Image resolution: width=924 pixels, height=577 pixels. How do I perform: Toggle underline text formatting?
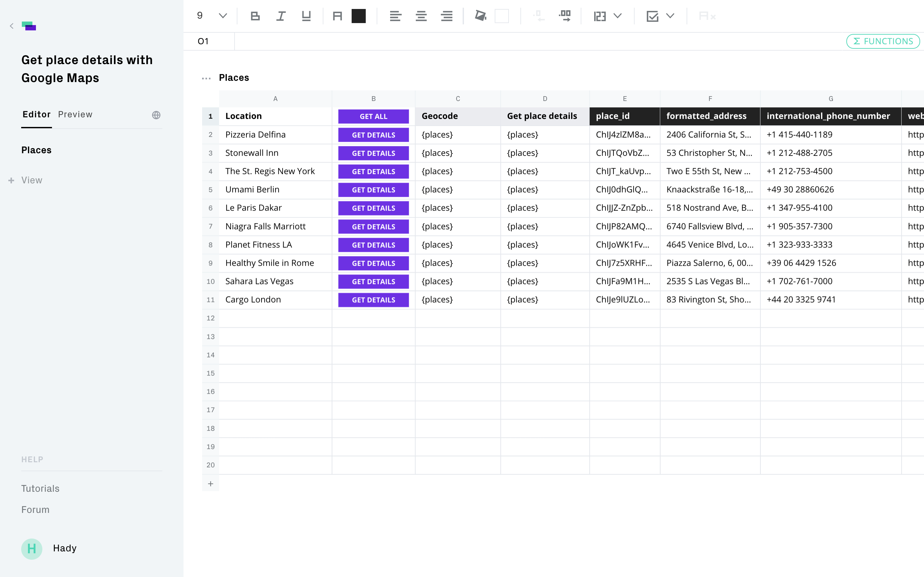306,16
